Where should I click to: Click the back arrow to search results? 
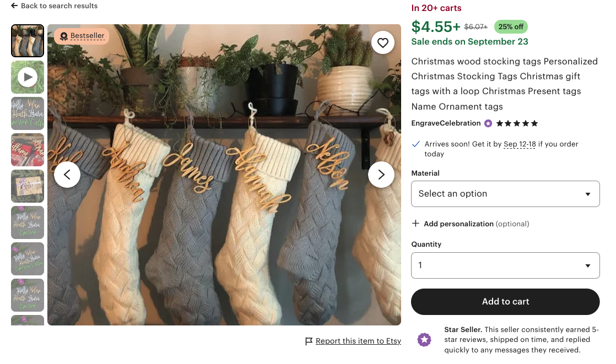(15, 6)
